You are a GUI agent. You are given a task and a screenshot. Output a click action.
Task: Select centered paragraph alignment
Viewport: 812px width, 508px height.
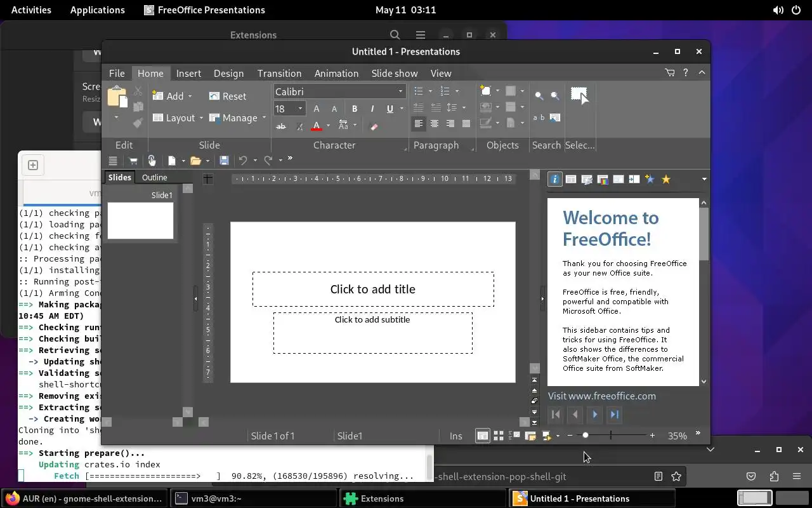click(434, 124)
